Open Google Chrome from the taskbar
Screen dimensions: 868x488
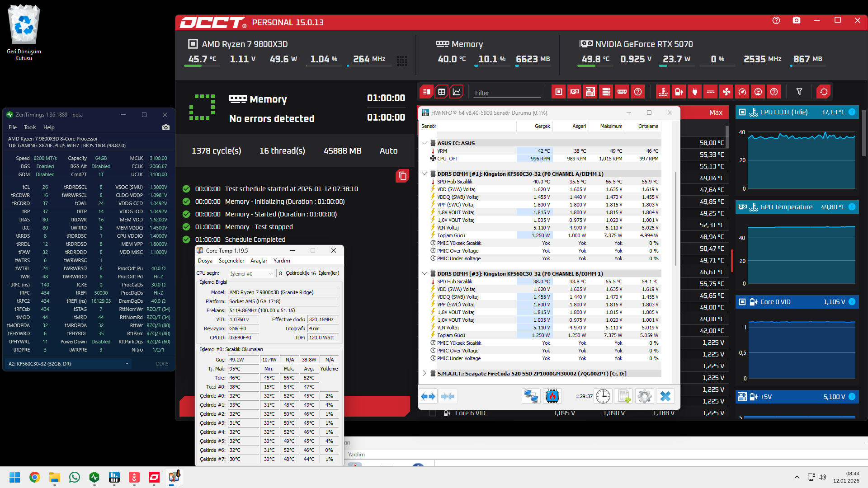point(35,477)
